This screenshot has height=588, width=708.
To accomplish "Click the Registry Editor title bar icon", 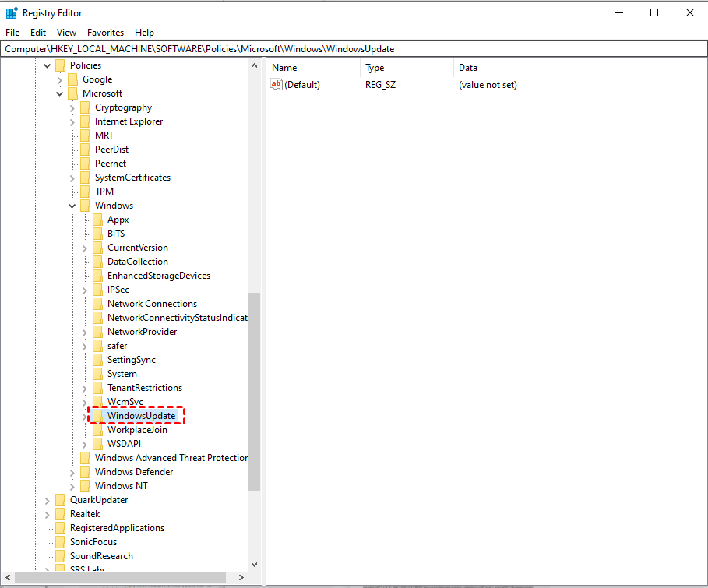I will tap(12, 12).
